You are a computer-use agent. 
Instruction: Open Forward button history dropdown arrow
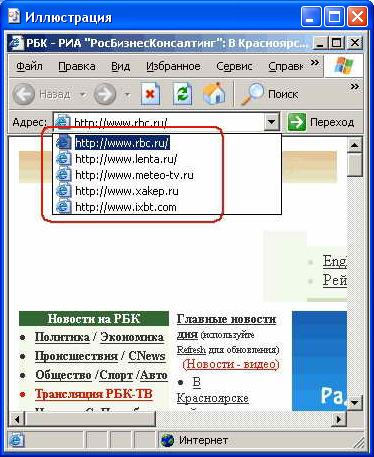pos(127,95)
